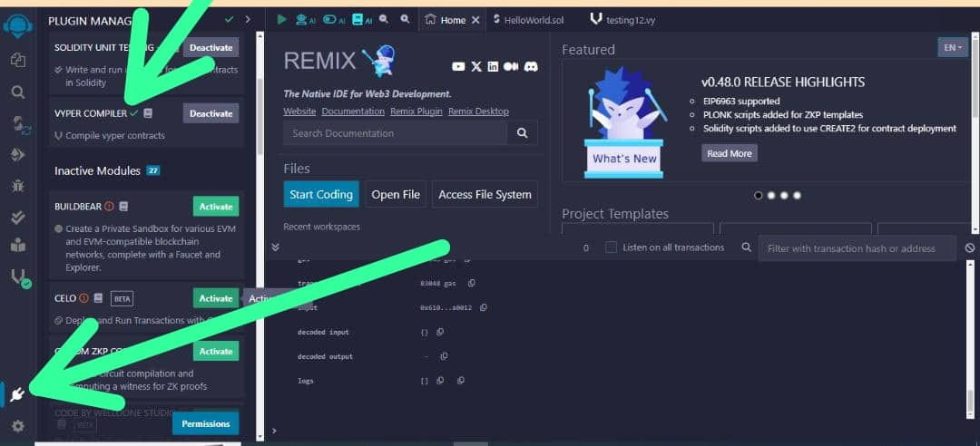Open Remix Discord icon
The width and height of the screenshot is (980, 446).
[531, 66]
